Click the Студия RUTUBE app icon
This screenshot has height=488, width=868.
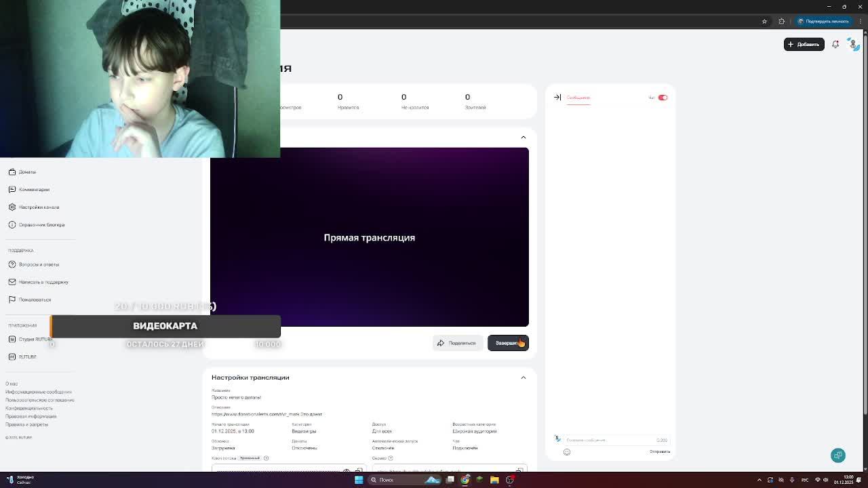pyautogui.click(x=12, y=339)
